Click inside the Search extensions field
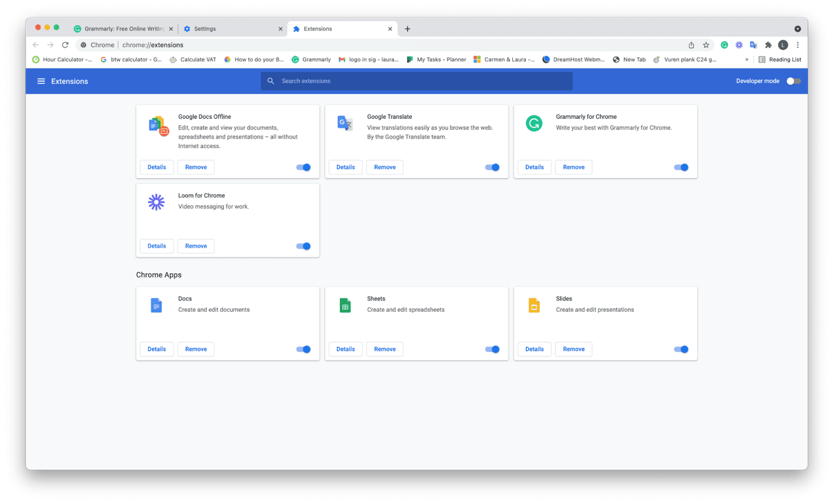This screenshot has width=834, height=504. 416,81
